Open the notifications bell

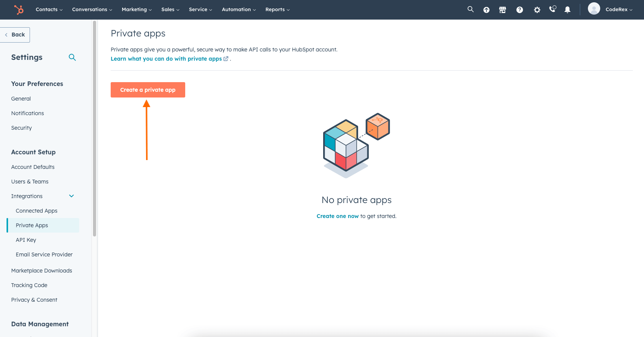pos(568,10)
